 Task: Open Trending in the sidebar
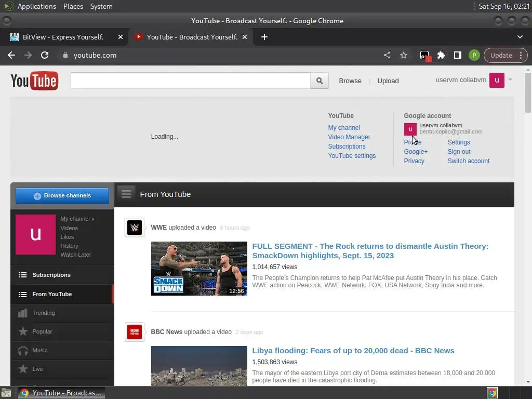tap(62, 313)
